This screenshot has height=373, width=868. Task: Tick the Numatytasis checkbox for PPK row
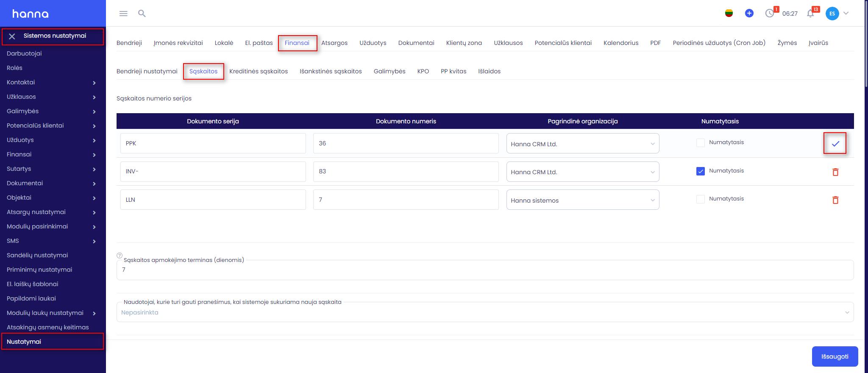point(701,143)
